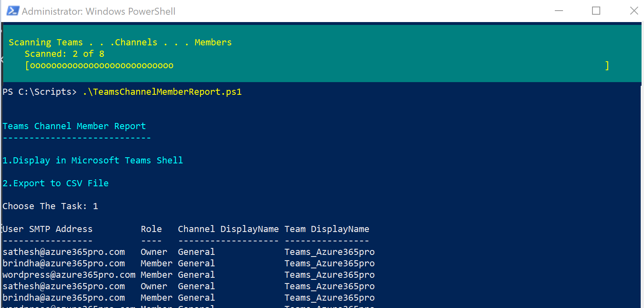644x308 pixels.
Task: Click 'General' channel in the fully visible wordpress row
Action: [x=196, y=275]
